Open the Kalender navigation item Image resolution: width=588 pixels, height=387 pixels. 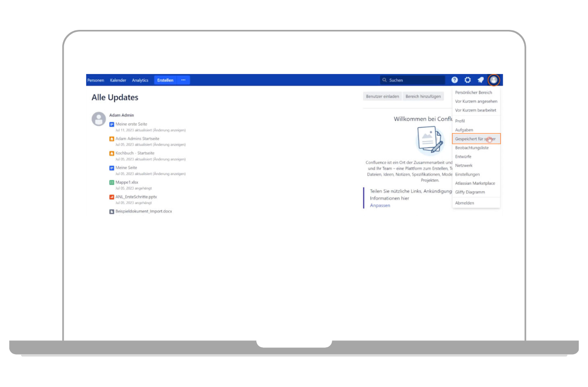(x=118, y=80)
